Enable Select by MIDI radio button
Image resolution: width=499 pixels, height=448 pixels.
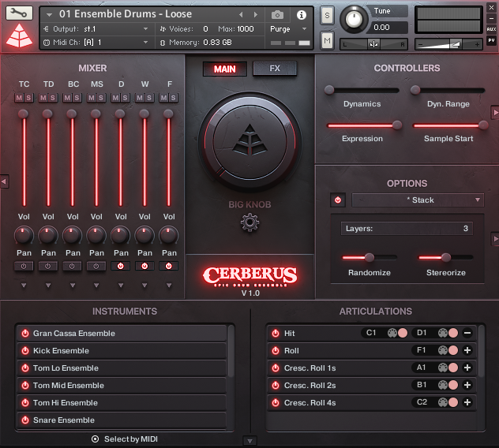coord(95,439)
